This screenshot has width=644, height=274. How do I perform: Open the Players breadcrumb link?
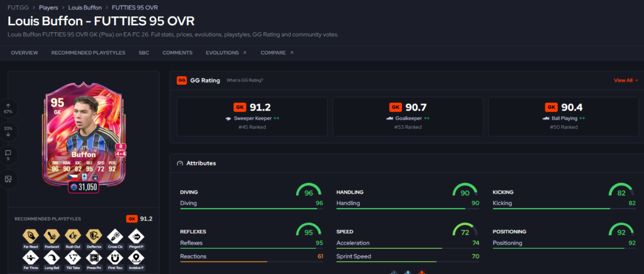(48, 8)
